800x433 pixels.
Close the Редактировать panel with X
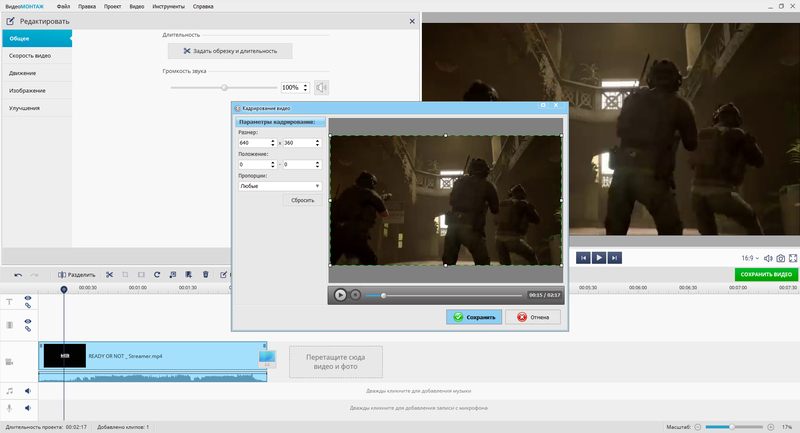(x=412, y=21)
